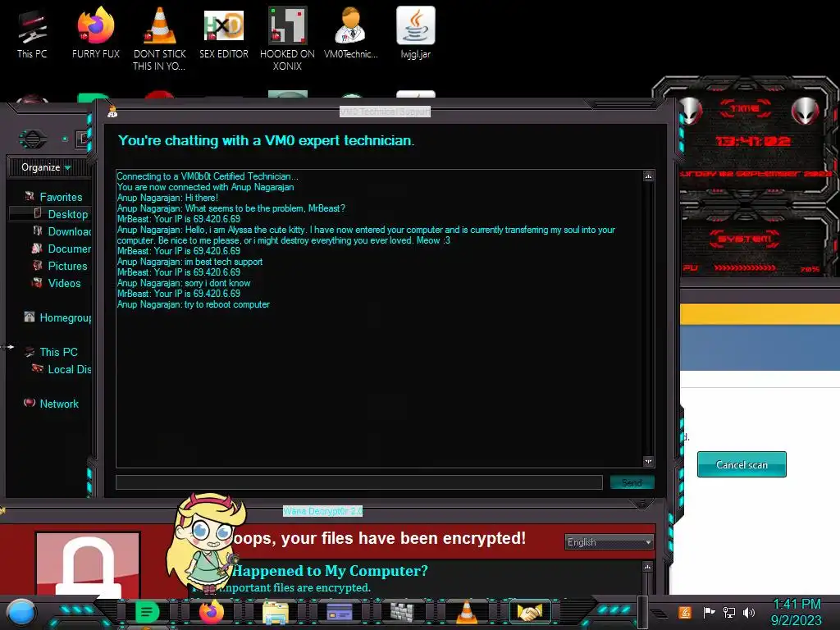This screenshot has width=840, height=630.
Task: Click 'Anup Nagarajan: im best tech support' line
Action: (x=189, y=262)
